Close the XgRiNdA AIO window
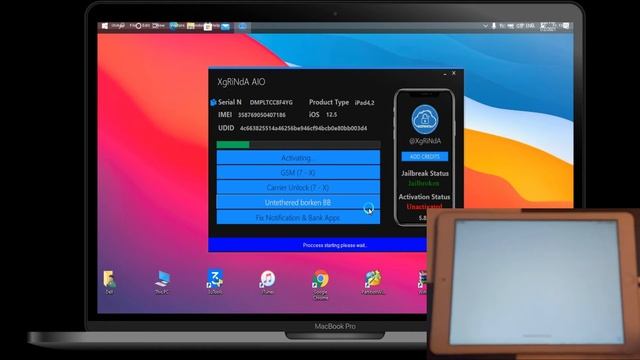The width and height of the screenshot is (640, 360). coord(454,73)
